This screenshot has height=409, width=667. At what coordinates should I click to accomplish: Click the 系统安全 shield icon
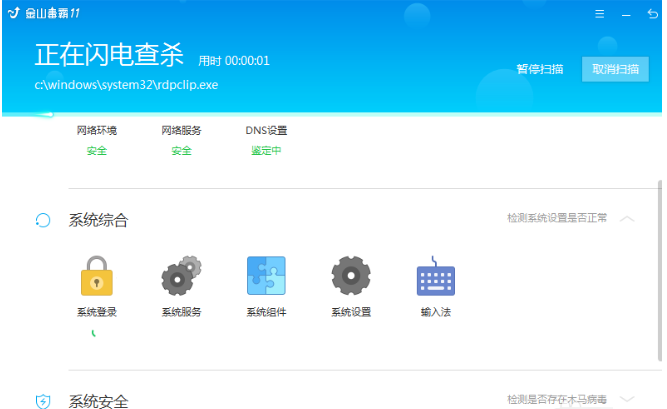(43, 401)
